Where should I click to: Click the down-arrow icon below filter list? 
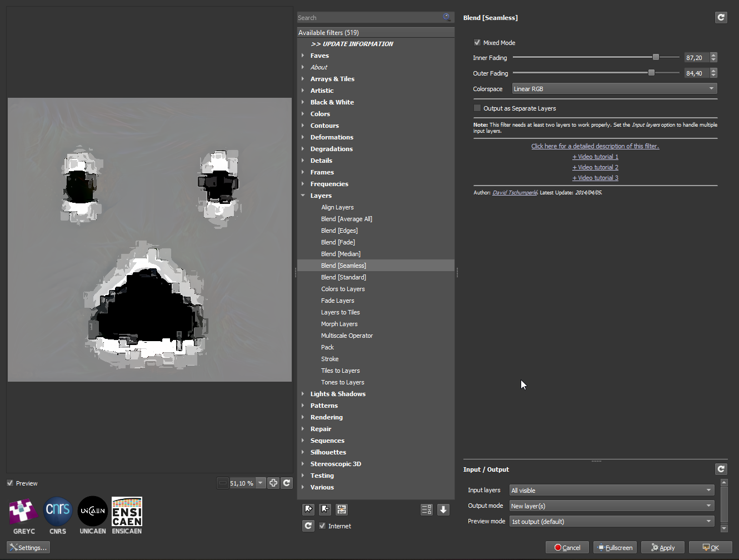443,509
